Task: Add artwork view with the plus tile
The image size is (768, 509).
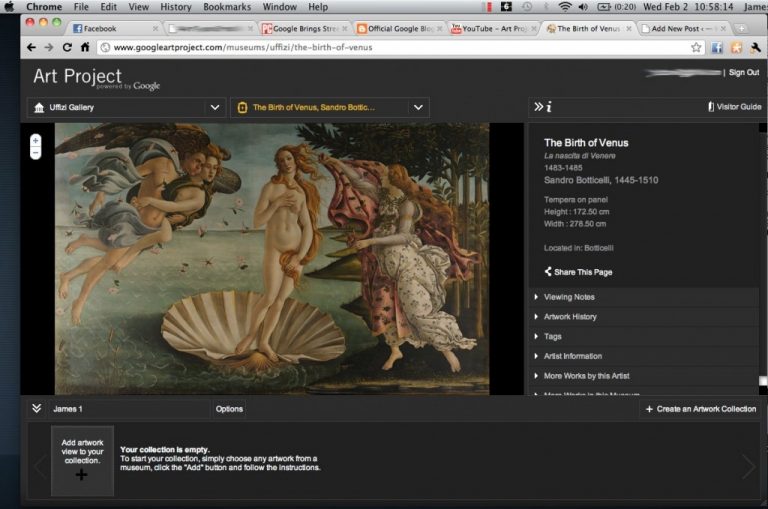Action: 82,461
